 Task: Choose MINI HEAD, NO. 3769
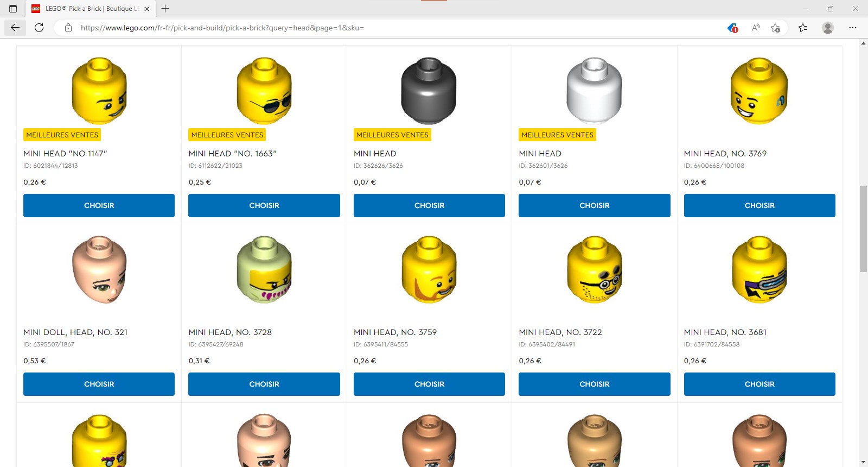click(x=759, y=205)
